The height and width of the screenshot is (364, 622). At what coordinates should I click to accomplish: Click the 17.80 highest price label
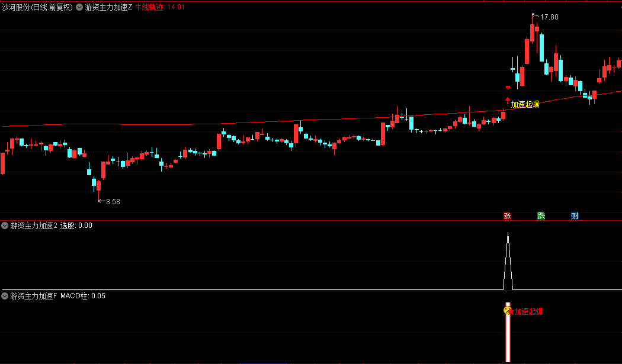pos(549,17)
